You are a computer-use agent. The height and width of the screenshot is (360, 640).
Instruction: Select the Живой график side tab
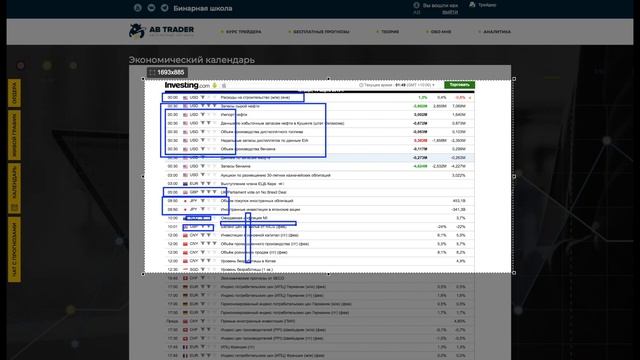tap(14, 135)
